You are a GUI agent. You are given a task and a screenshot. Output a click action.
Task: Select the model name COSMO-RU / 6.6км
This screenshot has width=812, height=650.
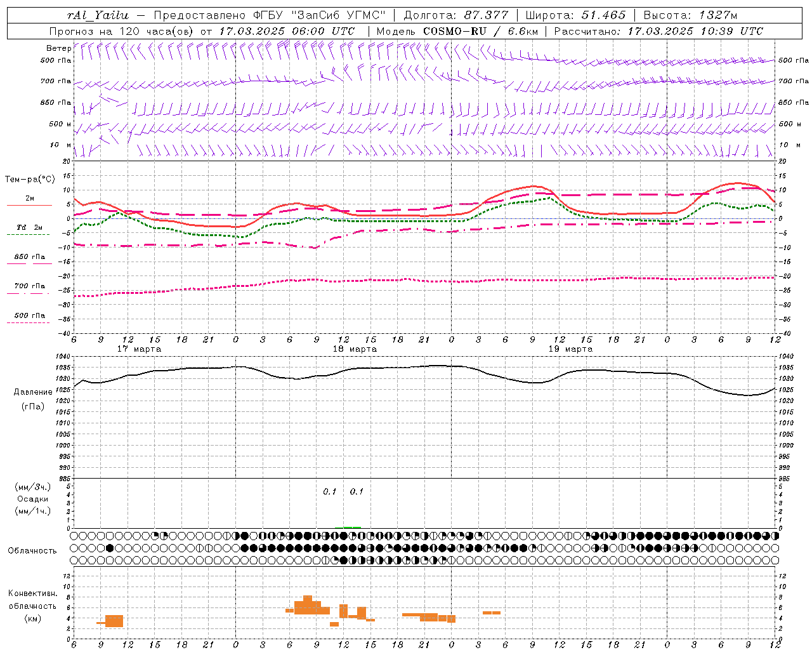[480, 31]
